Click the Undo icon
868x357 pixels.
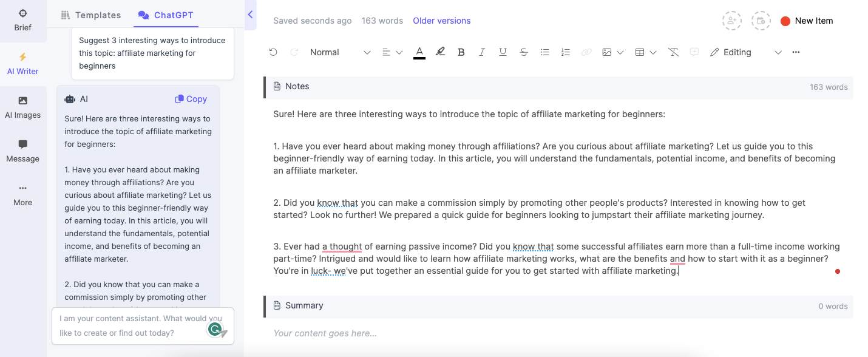click(x=273, y=52)
